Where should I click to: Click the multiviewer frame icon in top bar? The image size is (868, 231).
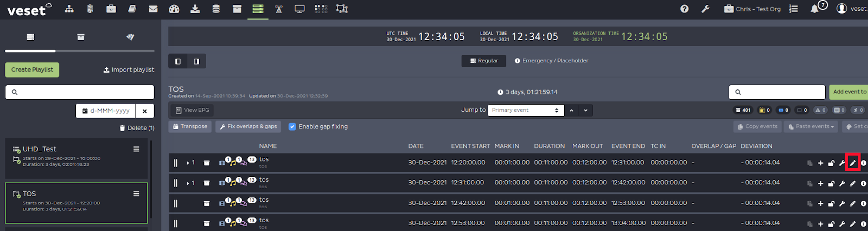(x=342, y=9)
